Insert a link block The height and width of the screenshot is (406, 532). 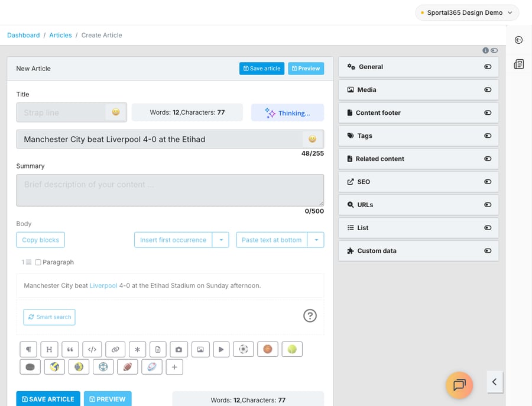pos(115,349)
